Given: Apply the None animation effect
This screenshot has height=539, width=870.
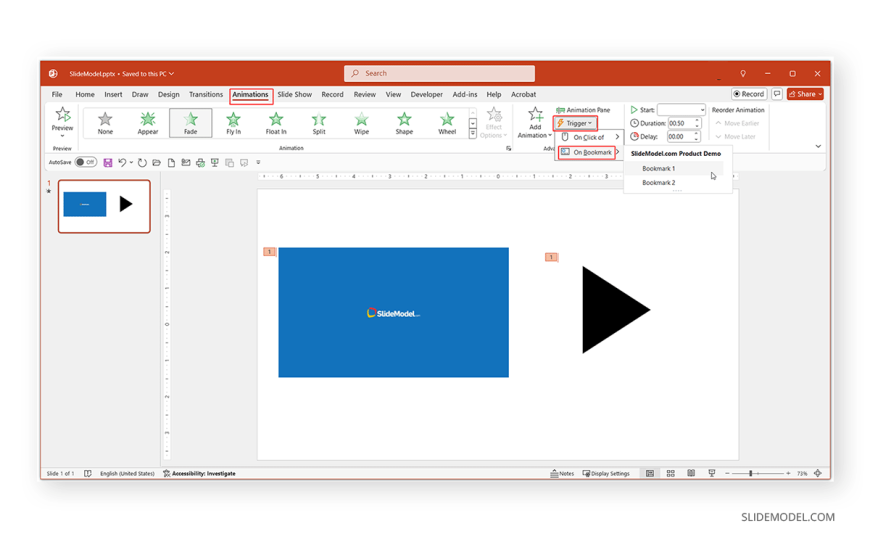Looking at the screenshot, I should click(105, 123).
